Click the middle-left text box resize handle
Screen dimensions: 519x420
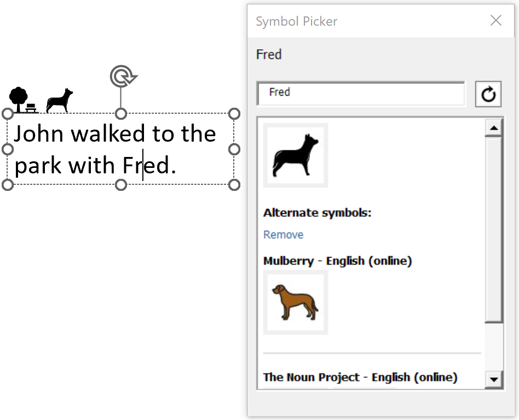tap(8, 149)
